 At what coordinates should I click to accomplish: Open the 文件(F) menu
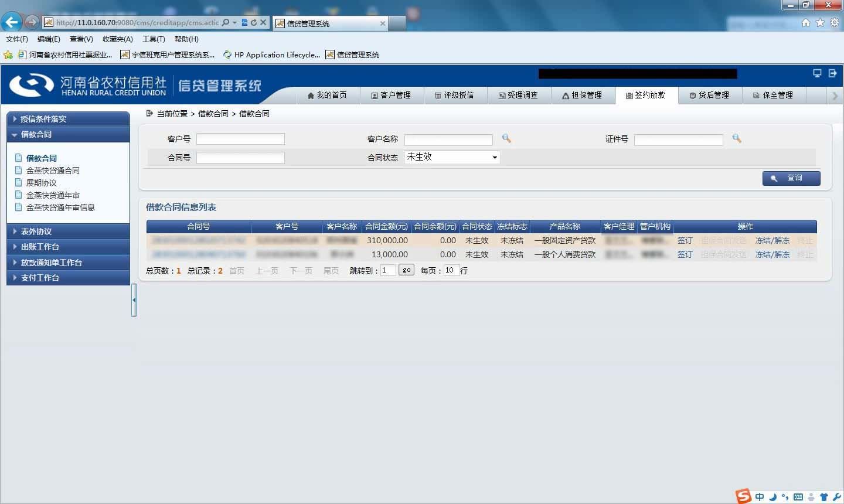pos(17,39)
